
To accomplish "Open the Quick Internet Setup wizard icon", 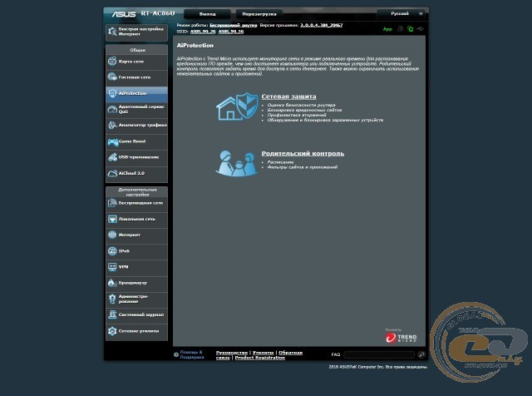I will tap(112, 32).
